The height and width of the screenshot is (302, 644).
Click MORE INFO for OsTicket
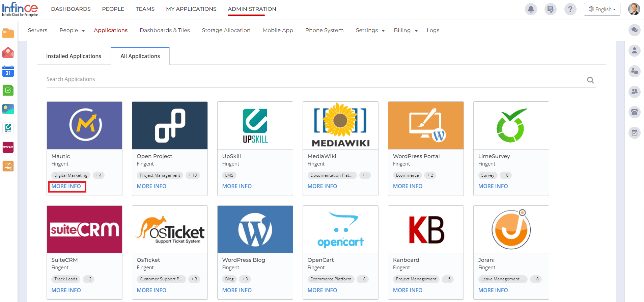click(151, 290)
